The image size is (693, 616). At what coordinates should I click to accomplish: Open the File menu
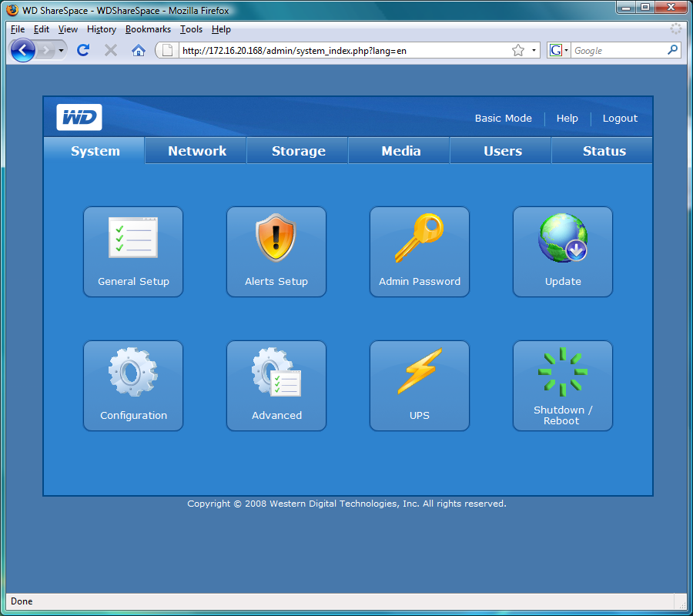[18, 29]
